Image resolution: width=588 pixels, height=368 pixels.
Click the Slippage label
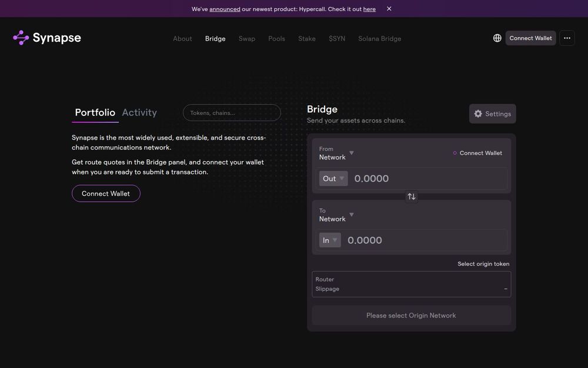click(x=328, y=289)
